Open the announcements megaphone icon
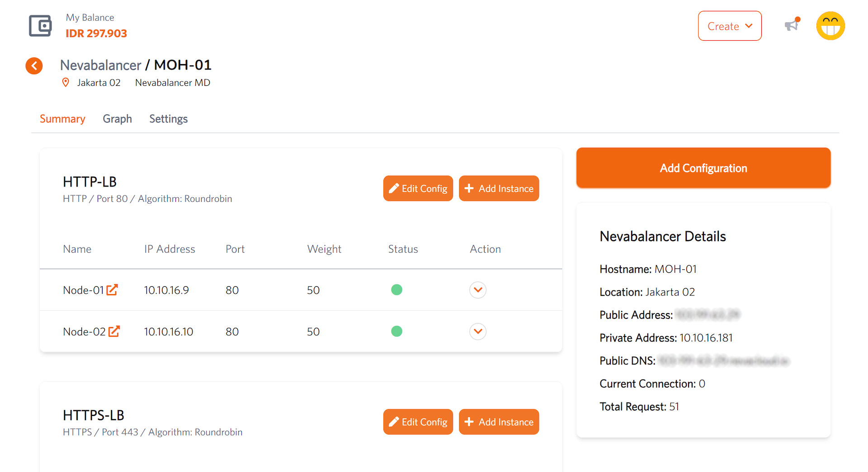The height and width of the screenshot is (472, 868). pyautogui.click(x=792, y=25)
